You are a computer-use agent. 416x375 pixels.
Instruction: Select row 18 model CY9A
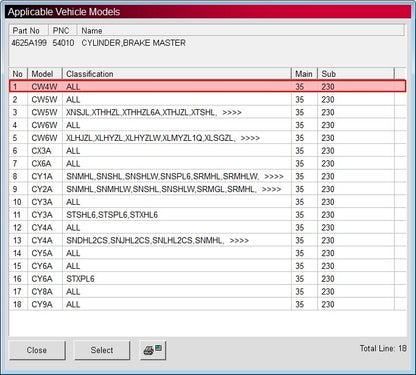tap(207, 304)
